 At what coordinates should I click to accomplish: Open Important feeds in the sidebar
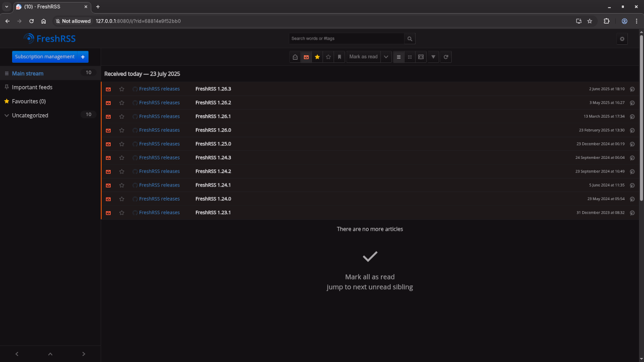pyautogui.click(x=50, y=87)
